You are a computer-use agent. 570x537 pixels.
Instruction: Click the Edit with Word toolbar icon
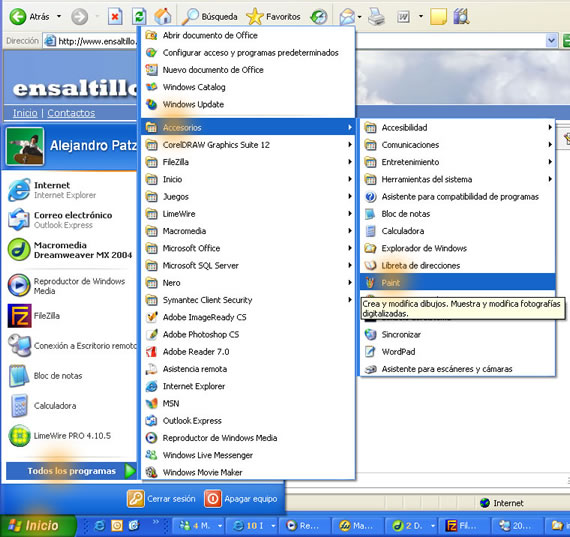pos(403,17)
